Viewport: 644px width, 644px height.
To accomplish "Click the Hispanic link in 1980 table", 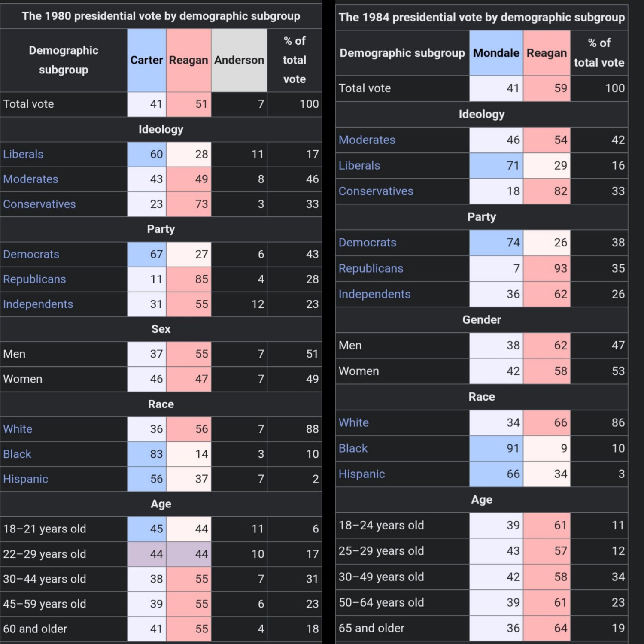I will pyautogui.click(x=26, y=479).
